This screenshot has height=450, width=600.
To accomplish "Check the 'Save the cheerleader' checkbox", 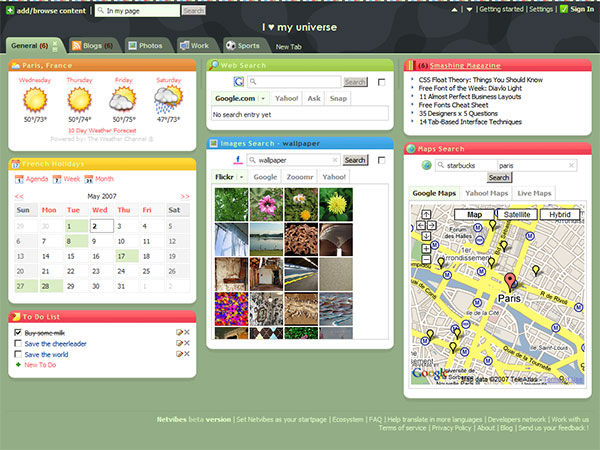I will pos(18,343).
